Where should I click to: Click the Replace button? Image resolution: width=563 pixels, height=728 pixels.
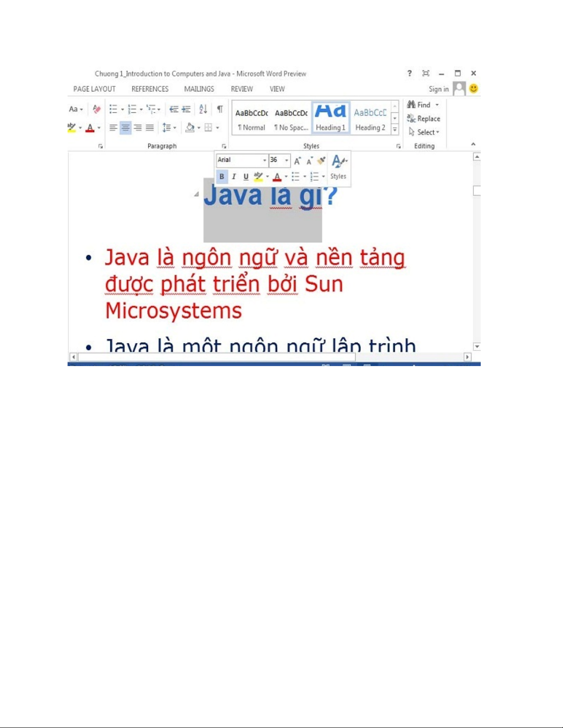point(423,119)
